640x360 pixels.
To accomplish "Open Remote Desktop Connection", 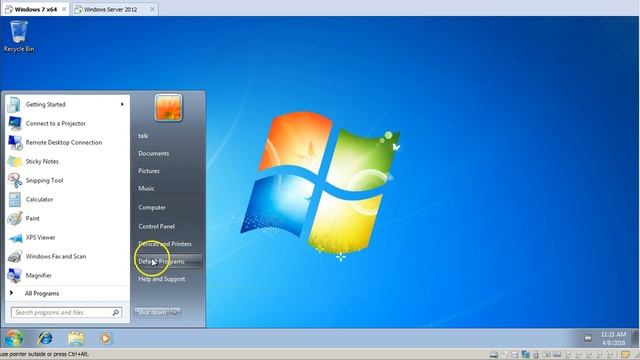I will point(67,142).
